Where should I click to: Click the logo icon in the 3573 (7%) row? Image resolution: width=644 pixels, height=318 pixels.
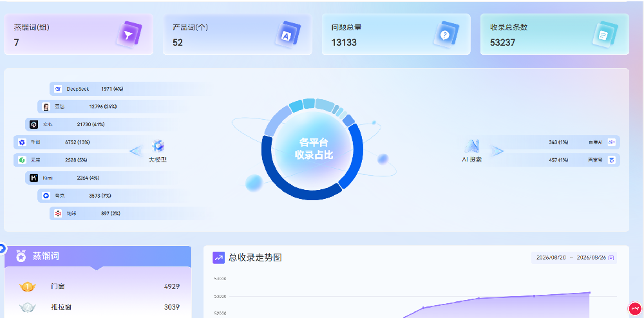point(46,196)
